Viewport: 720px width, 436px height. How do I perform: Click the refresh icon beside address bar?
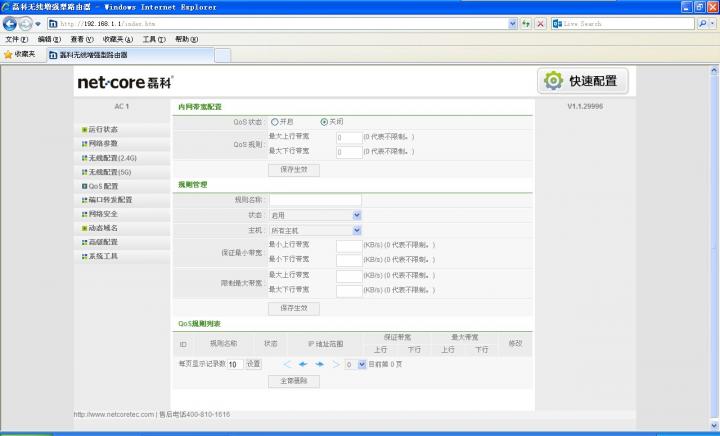[x=526, y=23]
